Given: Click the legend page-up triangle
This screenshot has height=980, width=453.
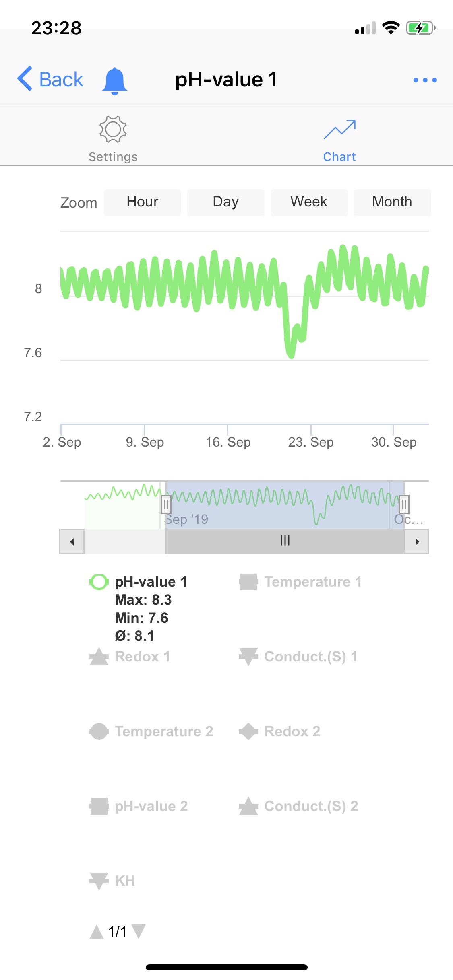Looking at the screenshot, I should pos(97,932).
